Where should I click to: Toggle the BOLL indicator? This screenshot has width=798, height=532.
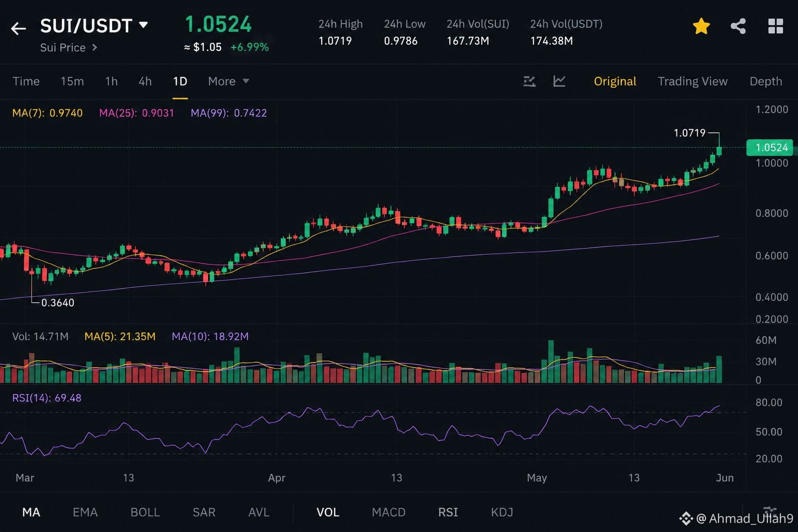pyautogui.click(x=145, y=512)
